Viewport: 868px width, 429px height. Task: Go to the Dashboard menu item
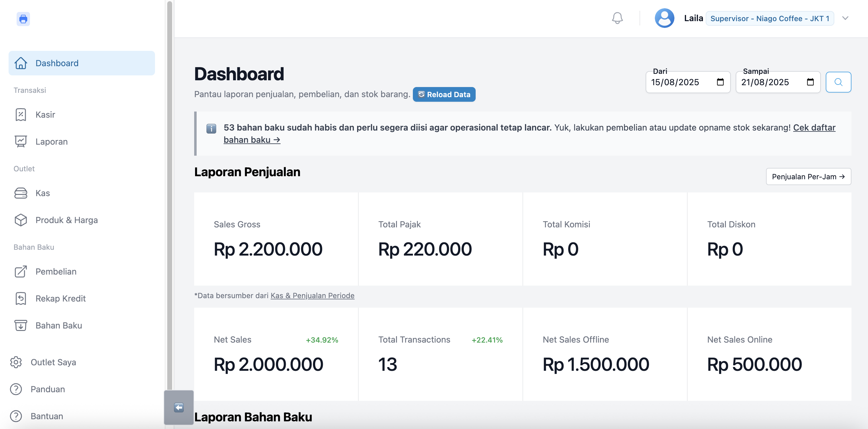click(57, 63)
